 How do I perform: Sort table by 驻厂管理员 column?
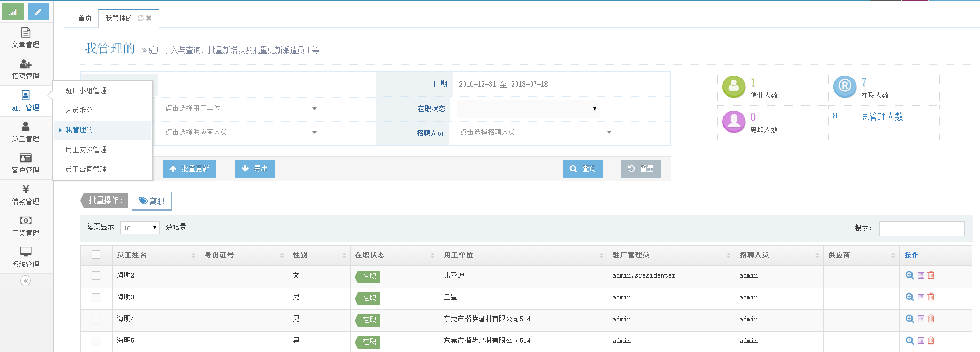pos(671,255)
